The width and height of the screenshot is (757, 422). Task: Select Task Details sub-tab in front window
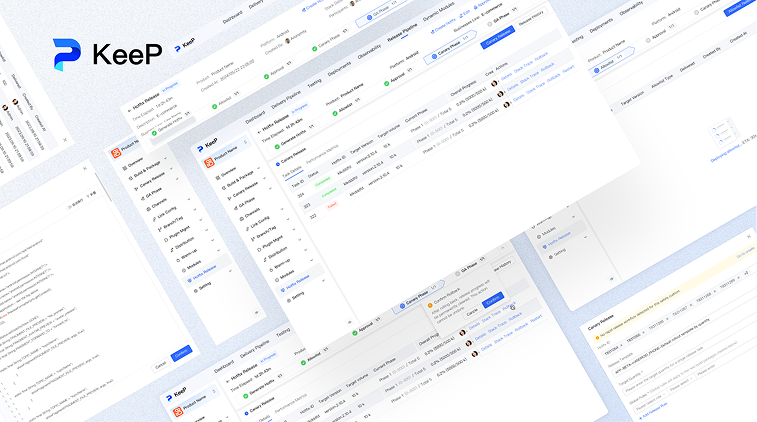tap(293, 170)
